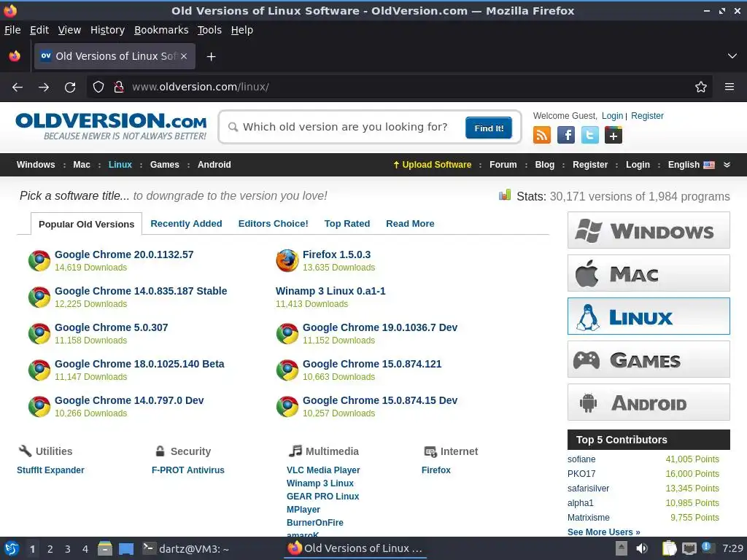Switch to the Read More tab
Screen dimensions: 747x560
[410, 224]
